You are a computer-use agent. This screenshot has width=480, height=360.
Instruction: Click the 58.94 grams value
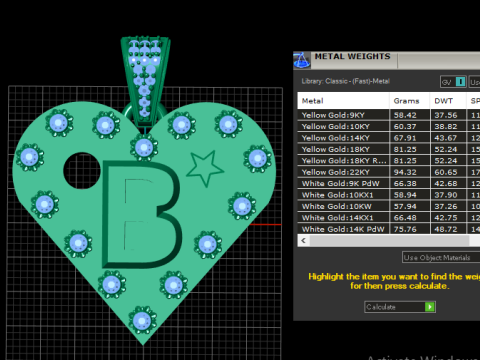coord(405,195)
